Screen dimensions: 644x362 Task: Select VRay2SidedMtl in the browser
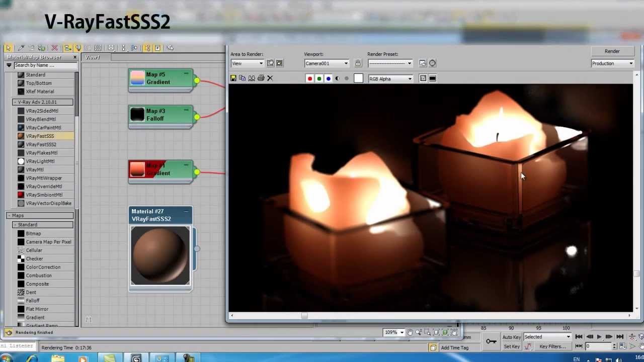click(42, 111)
